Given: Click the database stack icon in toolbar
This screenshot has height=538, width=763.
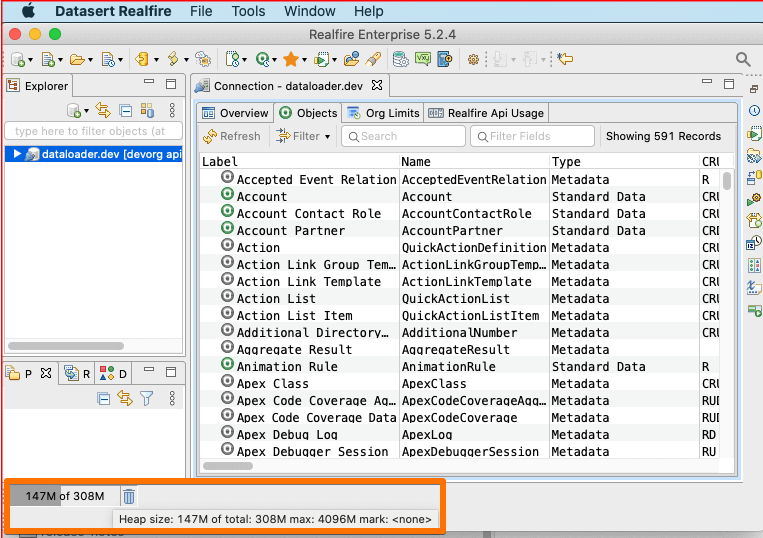Looking at the screenshot, I should (400, 59).
